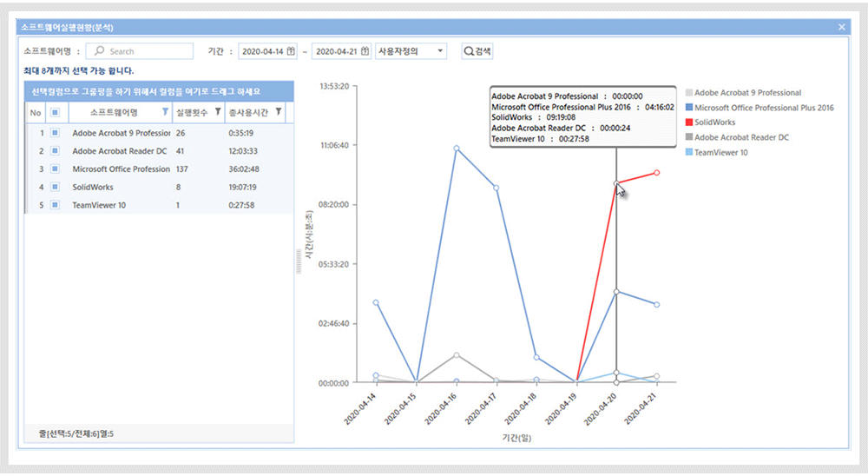868x476 pixels.
Task: Open filter on 소프트웨어명 column
Action: tap(165, 112)
